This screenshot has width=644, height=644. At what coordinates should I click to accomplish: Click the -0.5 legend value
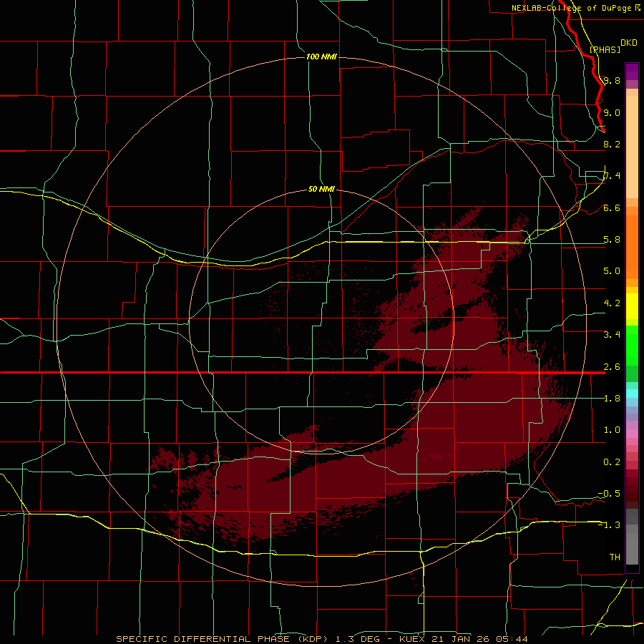tap(609, 494)
